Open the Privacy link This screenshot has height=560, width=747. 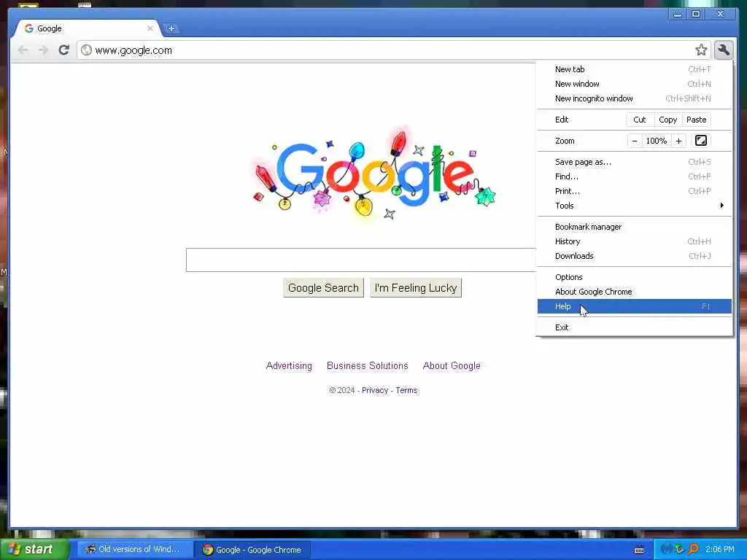(x=375, y=391)
